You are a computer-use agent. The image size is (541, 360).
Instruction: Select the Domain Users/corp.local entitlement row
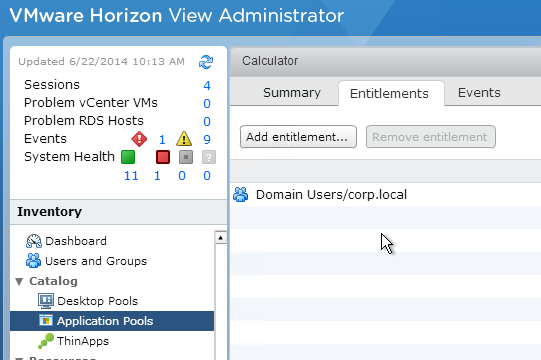click(x=385, y=195)
